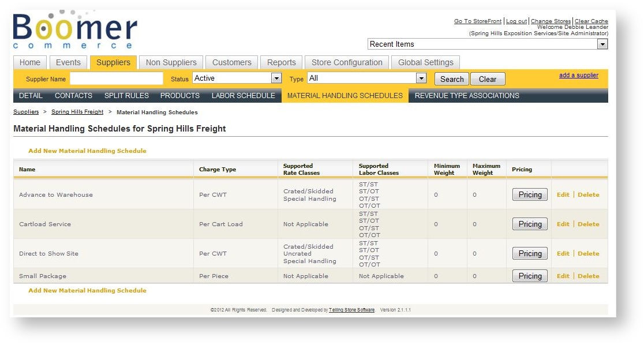Click the Search button
The height and width of the screenshot is (345, 644).
451,78
